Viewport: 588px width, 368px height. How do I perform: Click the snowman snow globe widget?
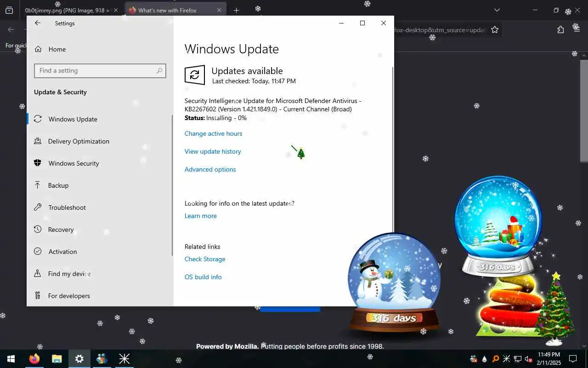click(394, 284)
